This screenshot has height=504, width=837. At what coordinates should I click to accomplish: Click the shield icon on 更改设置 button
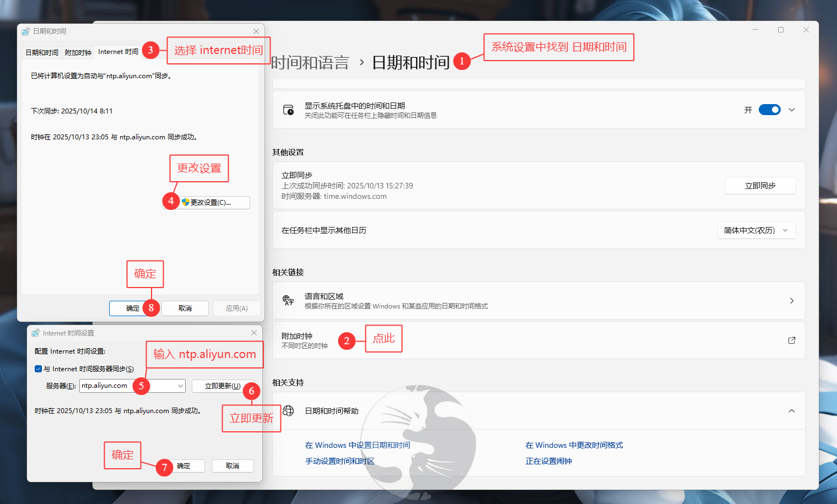coord(187,202)
